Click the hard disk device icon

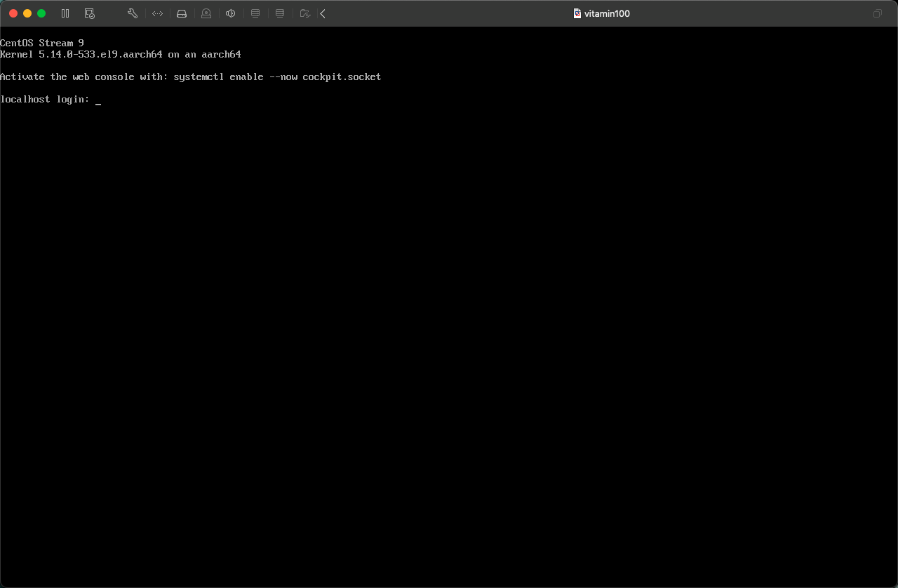pyautogui.click(x=182, y=13)
